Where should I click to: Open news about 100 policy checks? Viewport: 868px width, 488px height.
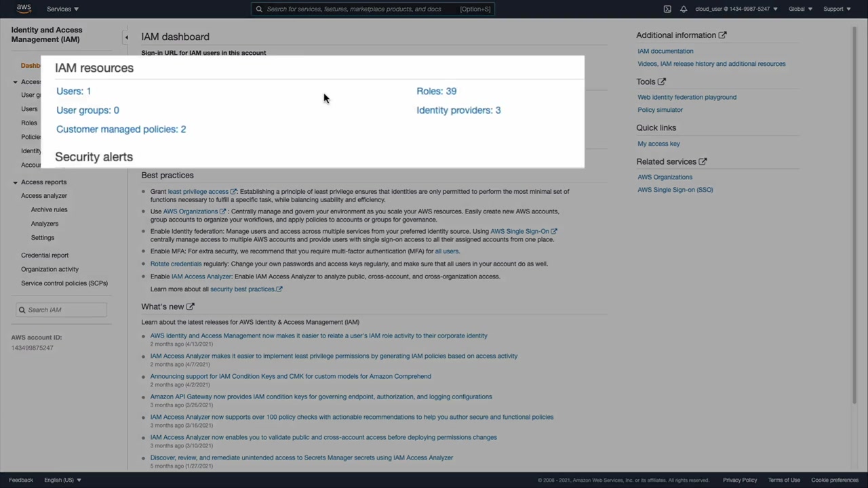point(352,417)
